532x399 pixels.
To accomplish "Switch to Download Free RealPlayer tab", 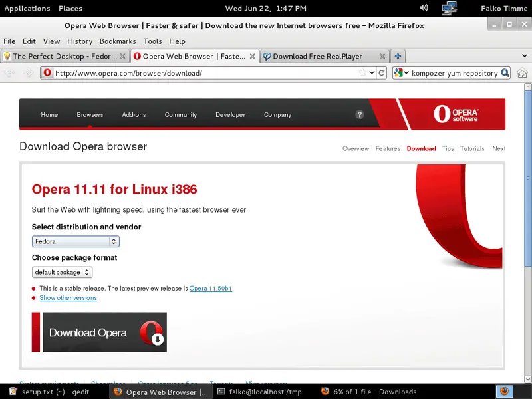I will click(x=325, y=56).
